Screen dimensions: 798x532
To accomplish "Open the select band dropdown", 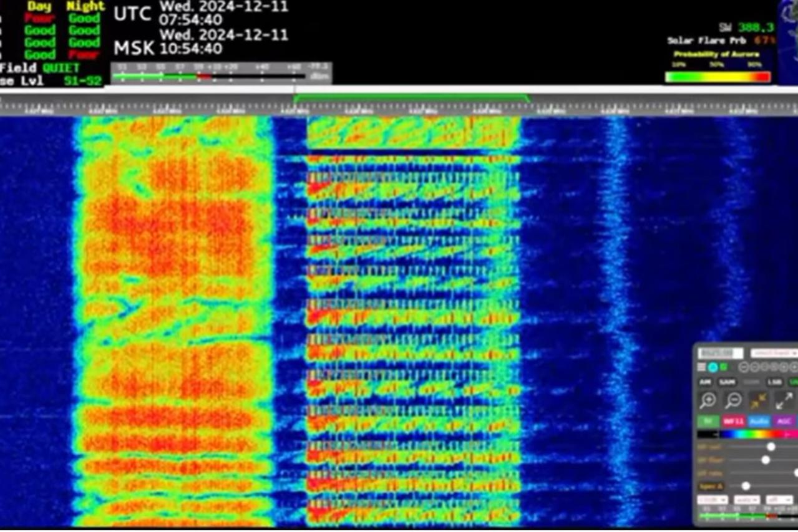I will point(774,353).
